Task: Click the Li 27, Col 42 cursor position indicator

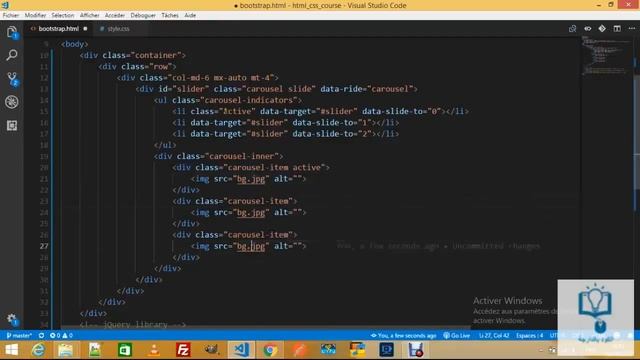Action: click(x=494, y=336)
